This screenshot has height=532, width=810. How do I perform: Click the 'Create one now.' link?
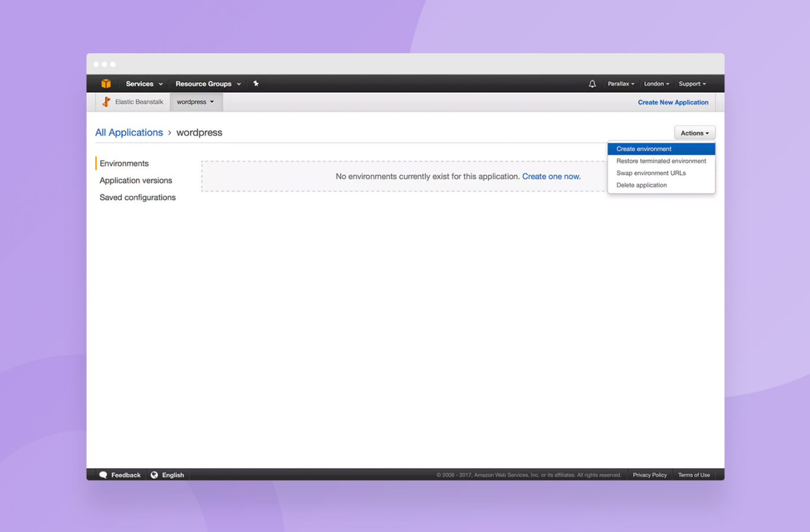(x=551, y=176)
